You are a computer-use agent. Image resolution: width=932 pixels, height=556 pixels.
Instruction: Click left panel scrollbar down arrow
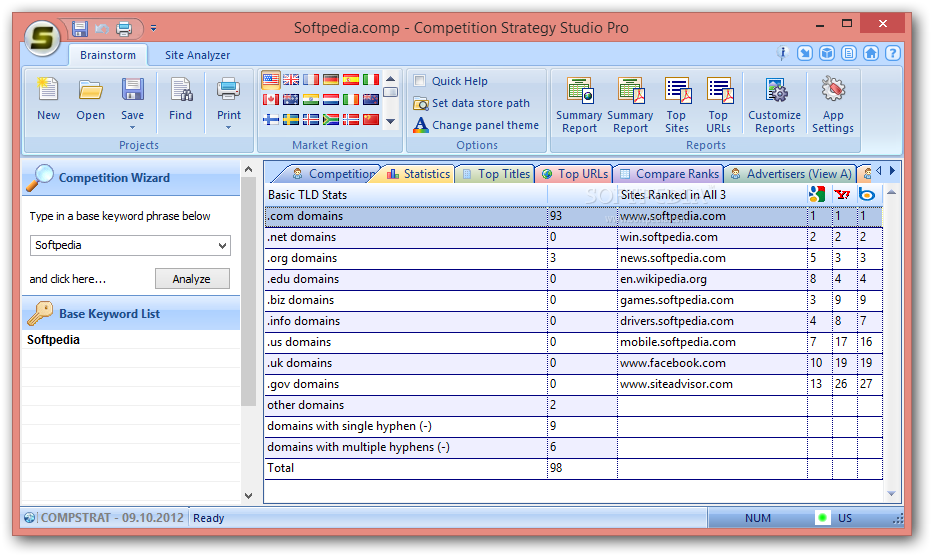[248, 495]
